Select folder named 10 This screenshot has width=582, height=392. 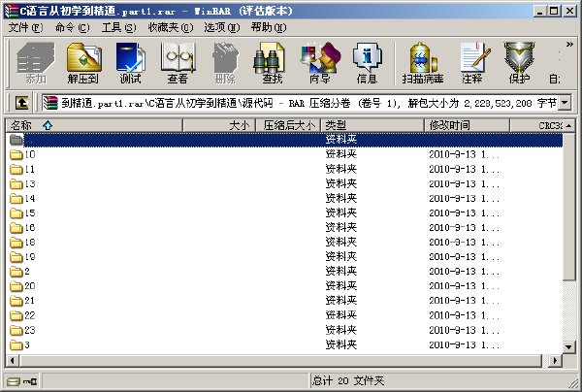point(284,154)
